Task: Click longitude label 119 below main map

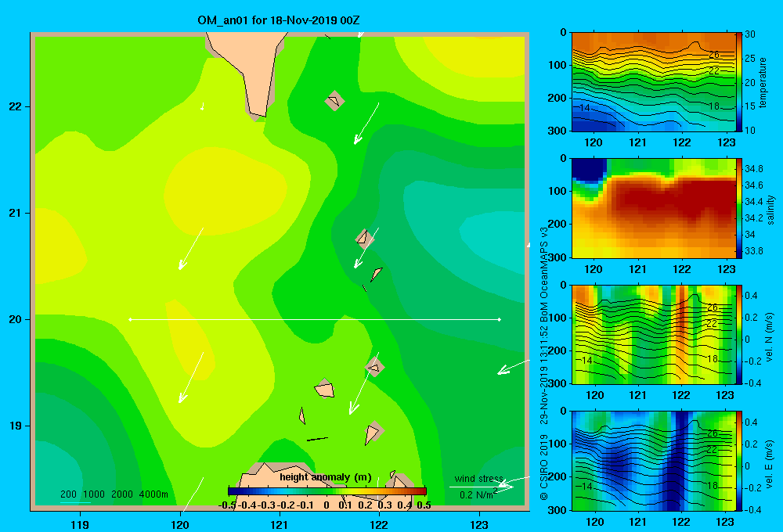Action: 80,524
